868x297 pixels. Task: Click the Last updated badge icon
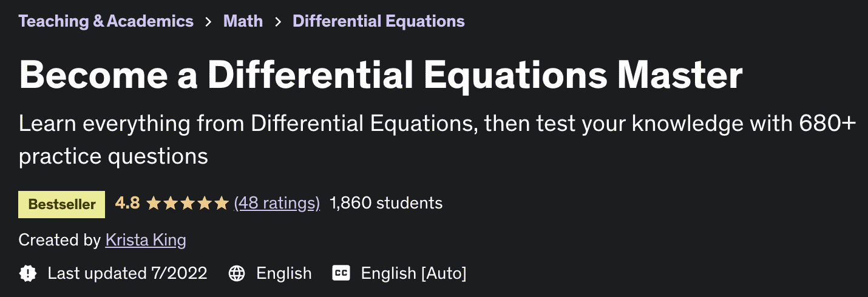28,273
